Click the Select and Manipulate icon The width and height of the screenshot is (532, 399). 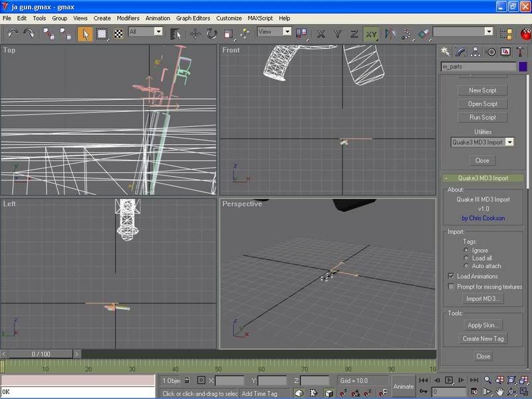point(245,34)
